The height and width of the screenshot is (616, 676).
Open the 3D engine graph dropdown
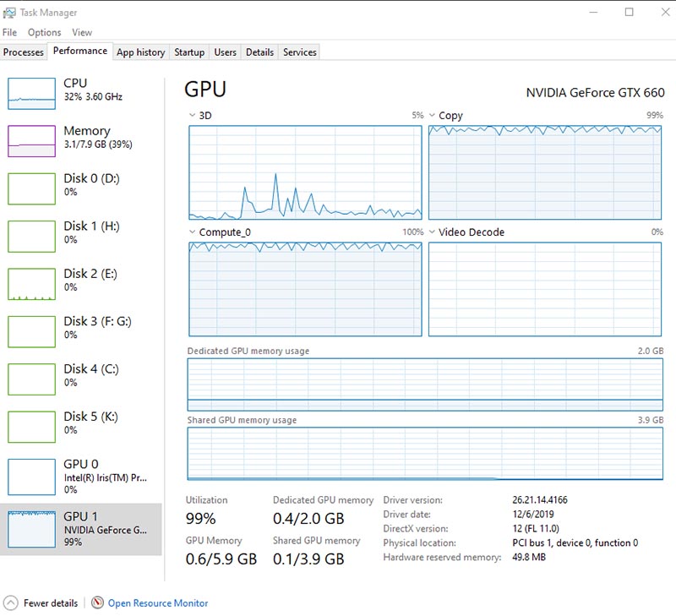[193, 115]
